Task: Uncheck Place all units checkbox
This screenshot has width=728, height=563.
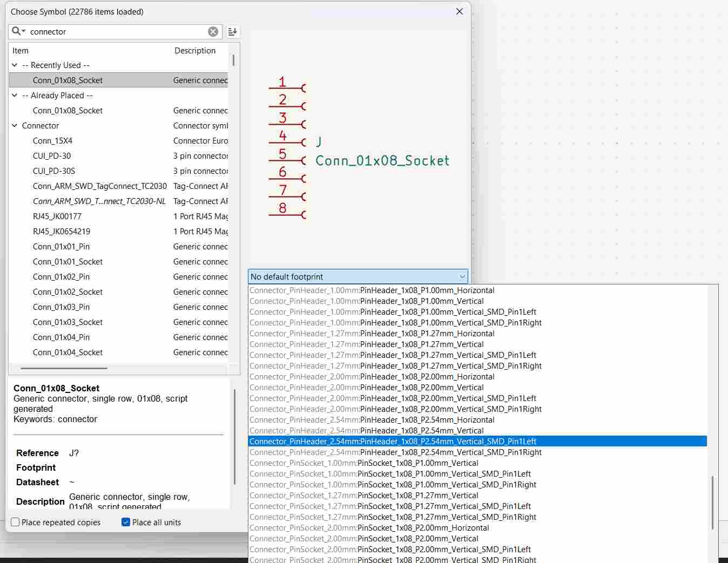Action: 126,522
